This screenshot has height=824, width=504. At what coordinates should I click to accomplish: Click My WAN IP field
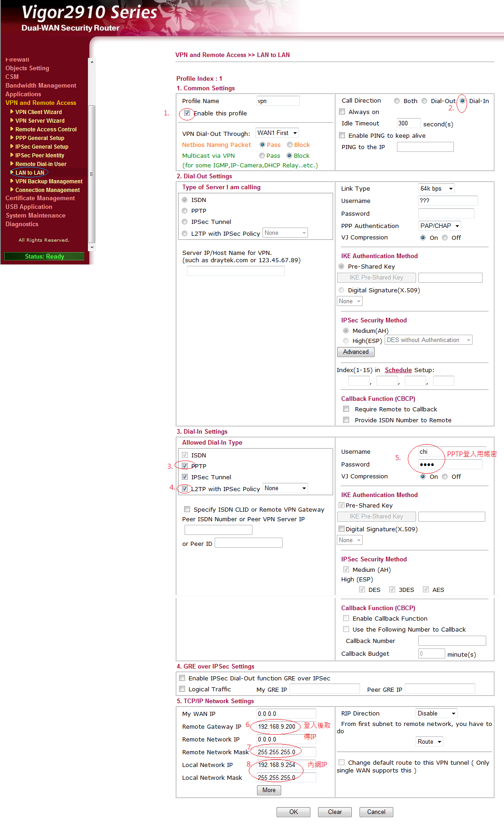286,714
